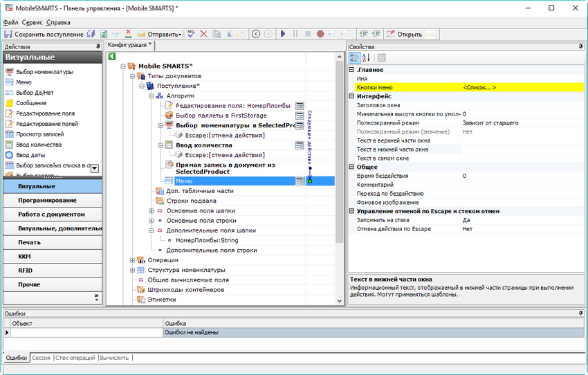
Task: Pin the Действия panel
Action: click(98, 46)
